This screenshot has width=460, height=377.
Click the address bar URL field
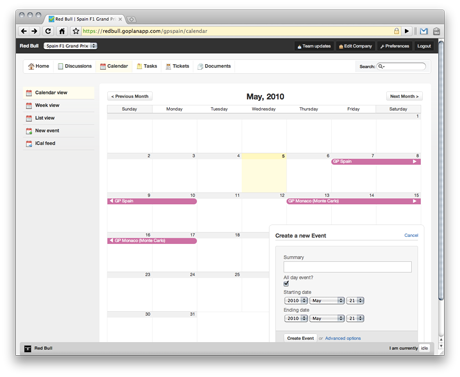(237, 31)
